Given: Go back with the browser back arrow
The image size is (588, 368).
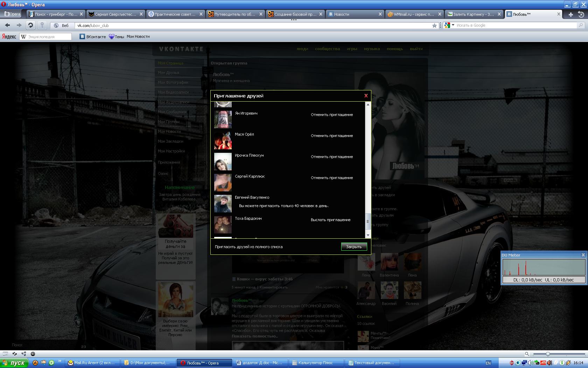Looking at the screenshot, I should click(8, 25).
